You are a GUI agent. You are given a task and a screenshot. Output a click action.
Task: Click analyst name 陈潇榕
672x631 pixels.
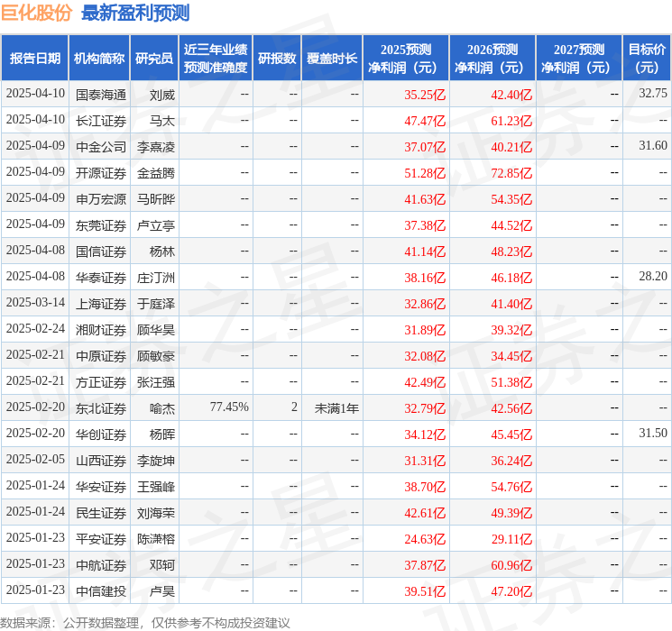point(156,539)
